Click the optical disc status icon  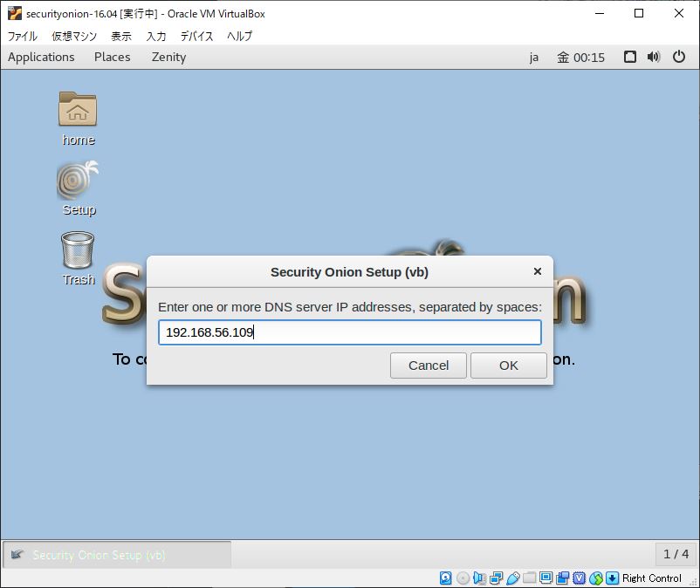tap(463, 578)
